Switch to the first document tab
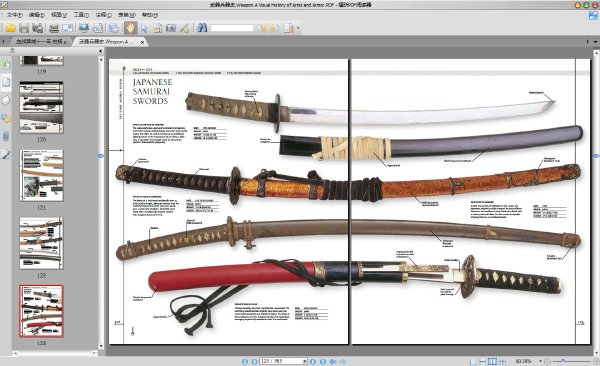600x366 pixels. (x=41, y=41)
